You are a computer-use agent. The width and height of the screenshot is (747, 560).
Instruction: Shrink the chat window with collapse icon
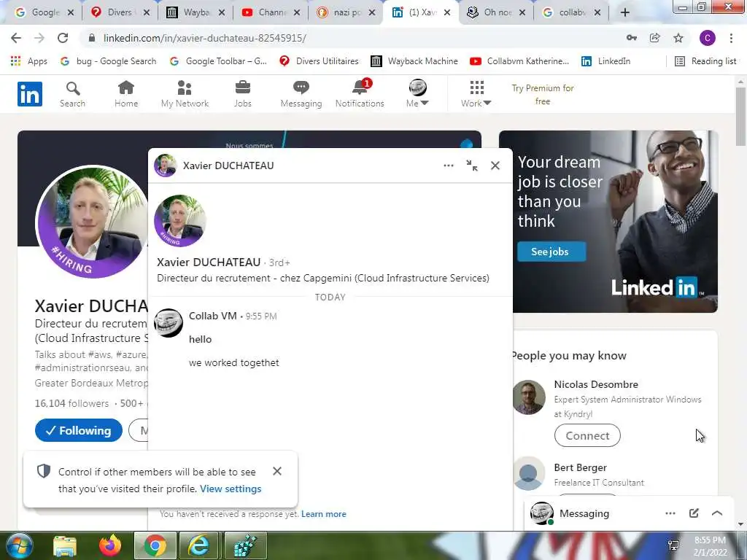click(x=472, y=166)
